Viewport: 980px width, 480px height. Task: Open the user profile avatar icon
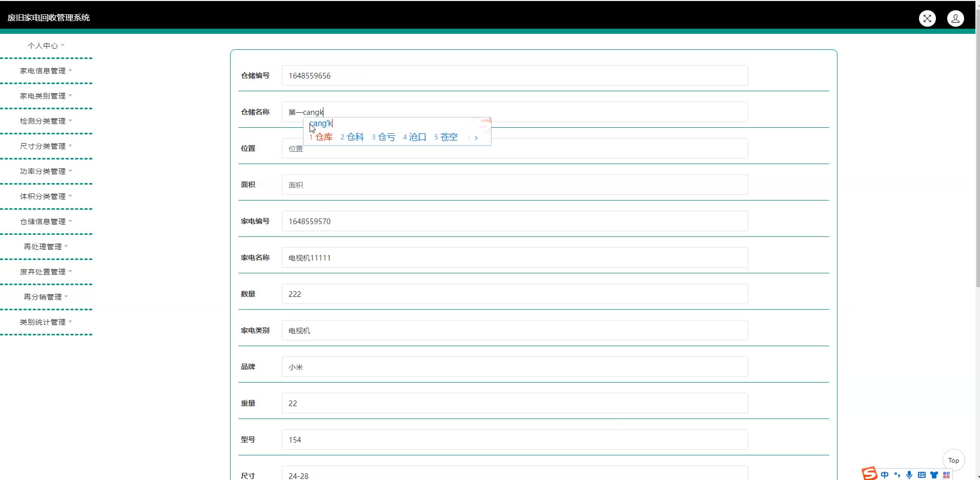coord(955,18)
